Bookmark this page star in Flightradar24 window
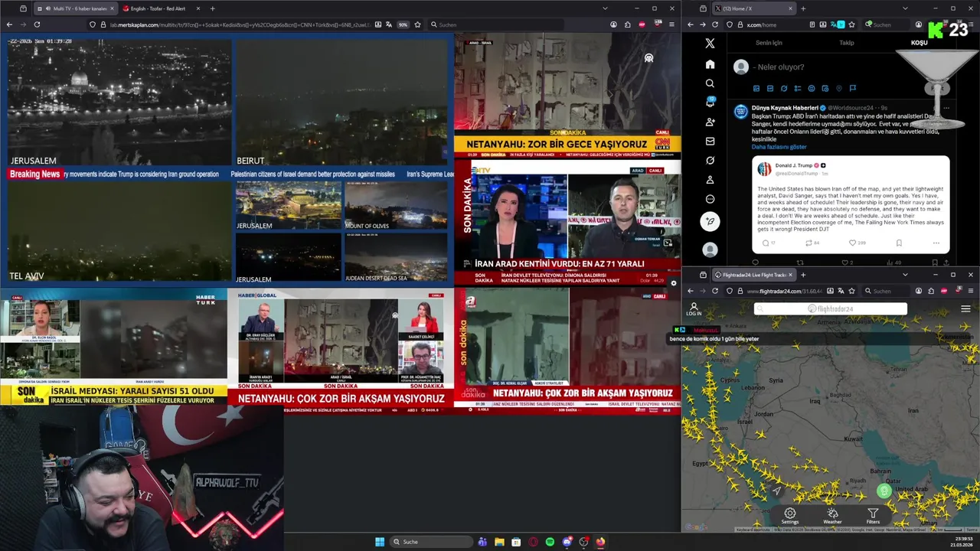This screenshot has width=980, height=551. 851,291
